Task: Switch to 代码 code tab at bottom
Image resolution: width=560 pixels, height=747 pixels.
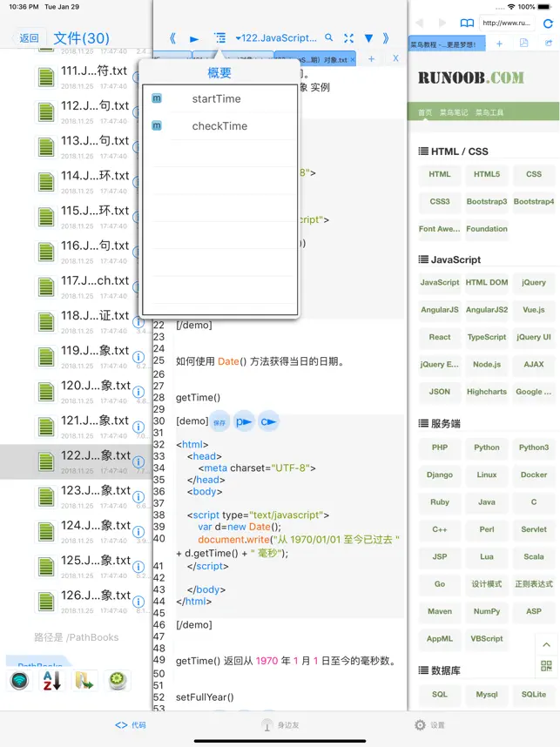Action: click(x=130, y=725)
